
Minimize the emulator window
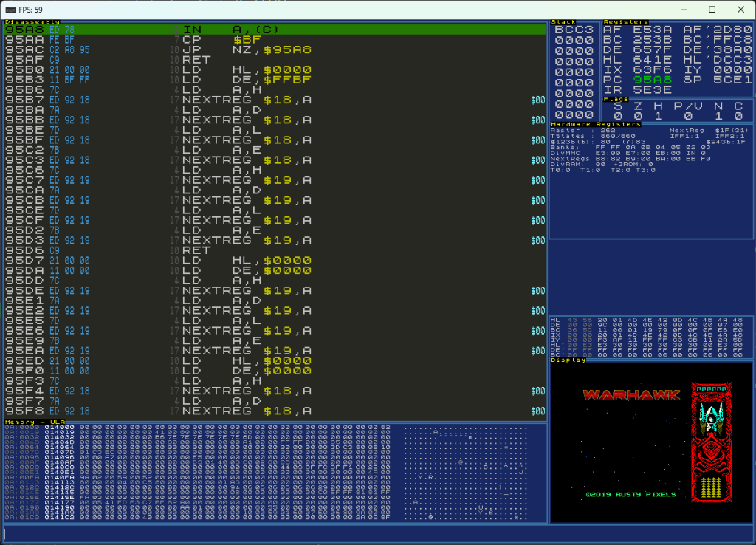point(678,10)
